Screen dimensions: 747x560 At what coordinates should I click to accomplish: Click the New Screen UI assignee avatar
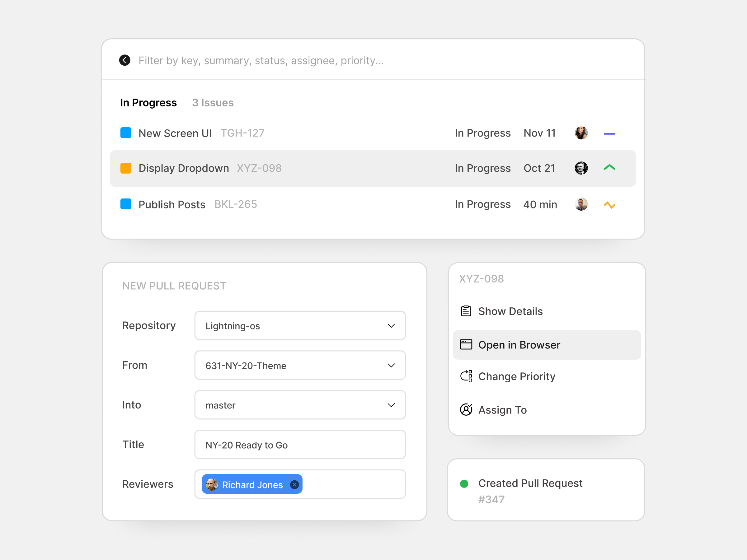tap(581, 133)
